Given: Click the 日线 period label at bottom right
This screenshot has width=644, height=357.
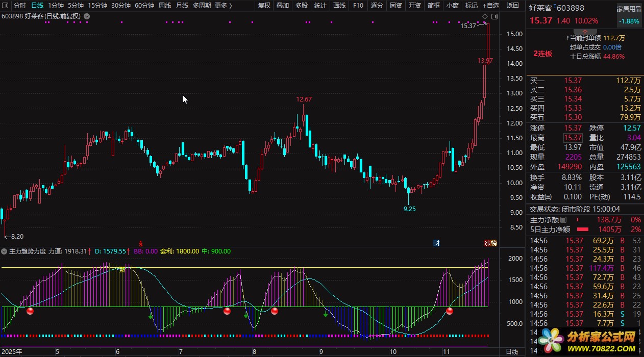Looking at the screenshot, I should tap(511, 352).
